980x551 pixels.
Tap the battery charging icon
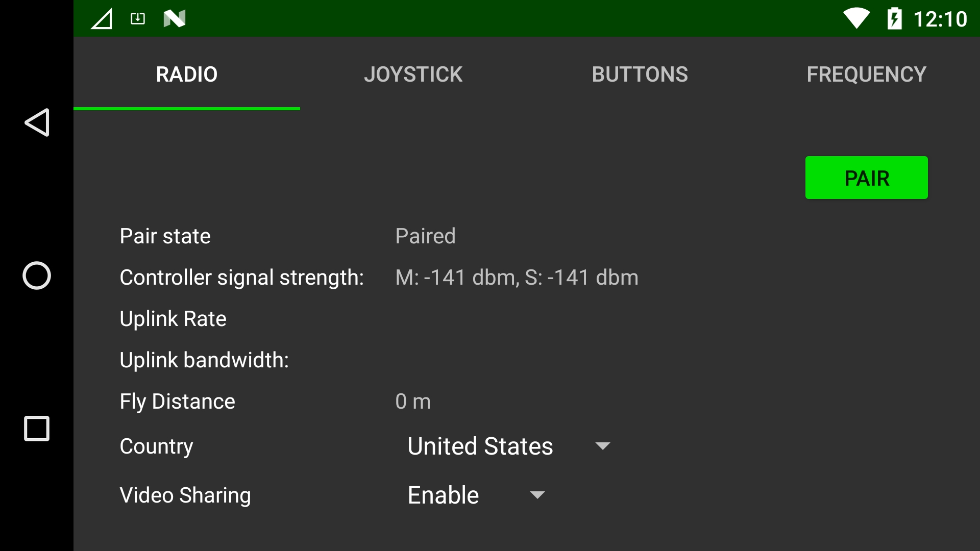pos(894,19)
